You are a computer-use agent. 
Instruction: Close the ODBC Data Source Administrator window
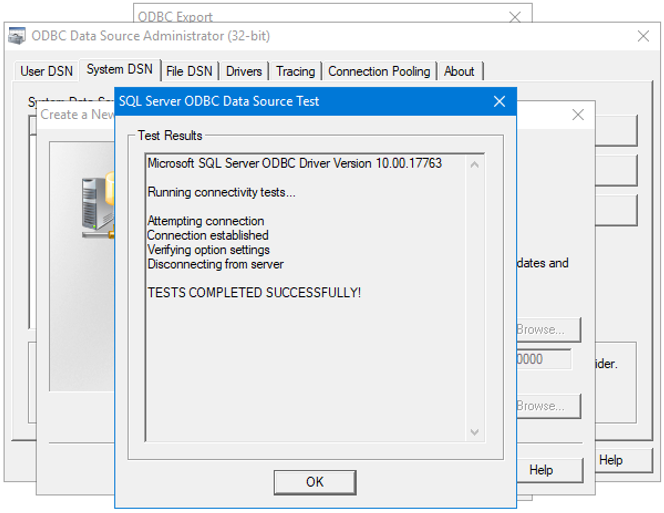coord(643,36)
